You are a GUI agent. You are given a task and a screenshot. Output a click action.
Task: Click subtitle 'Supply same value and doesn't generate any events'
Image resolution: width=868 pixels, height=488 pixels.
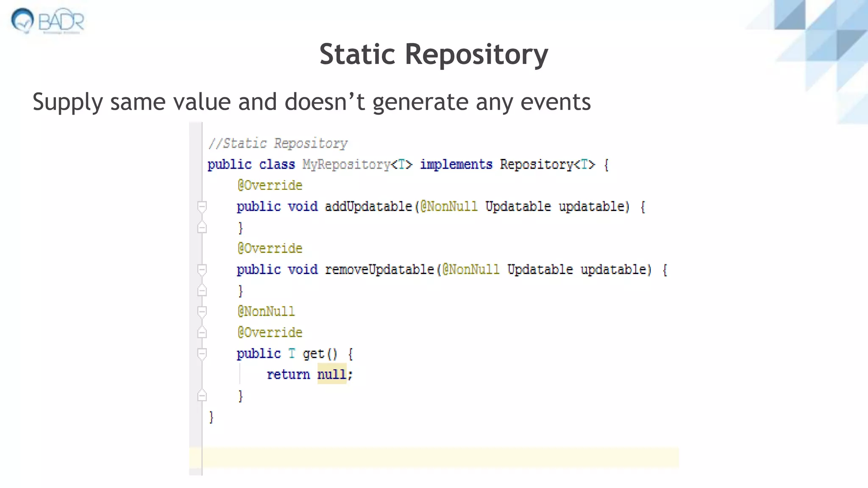312,102
